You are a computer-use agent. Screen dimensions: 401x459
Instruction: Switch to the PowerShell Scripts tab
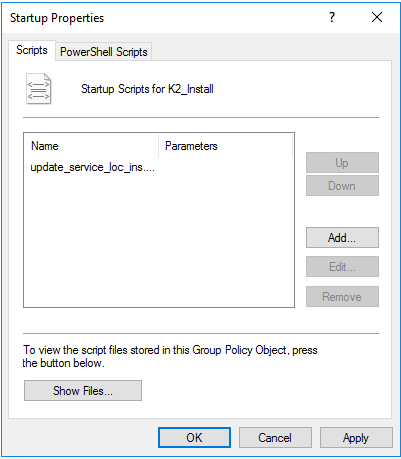(104, 52)
